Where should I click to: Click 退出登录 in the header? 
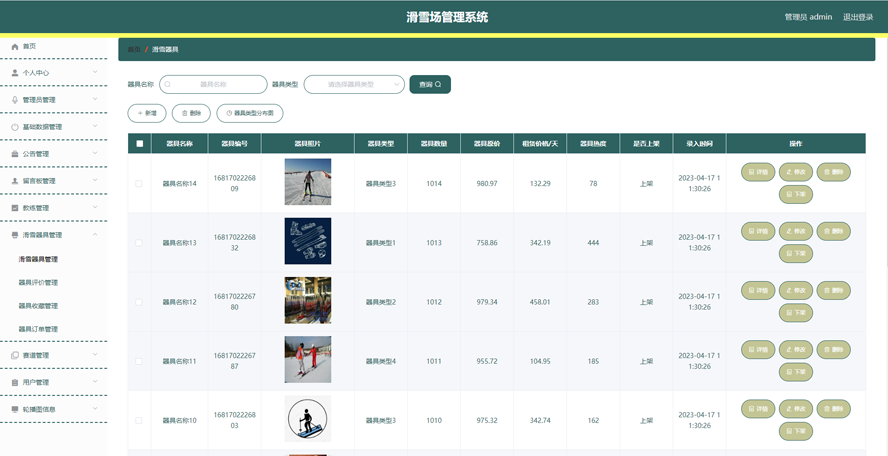(x=858, y=17)
